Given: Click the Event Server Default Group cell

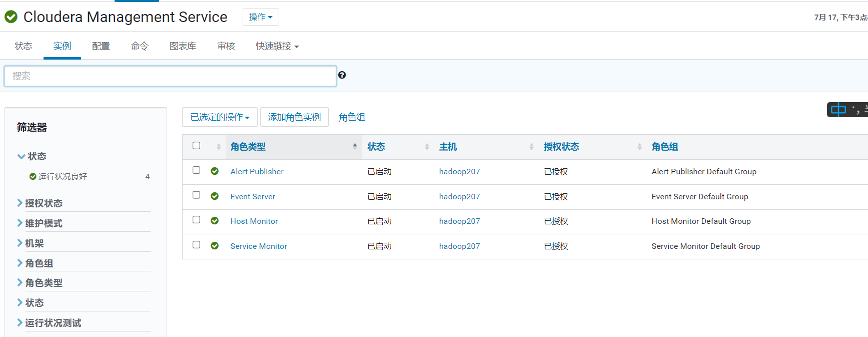Looking at the screenshot, I should 700,196.
